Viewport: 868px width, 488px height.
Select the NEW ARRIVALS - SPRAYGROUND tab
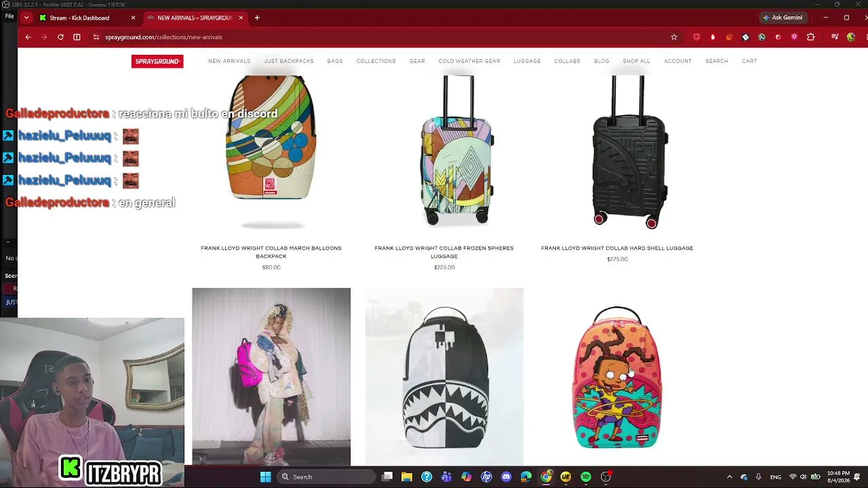click(195, 18)
